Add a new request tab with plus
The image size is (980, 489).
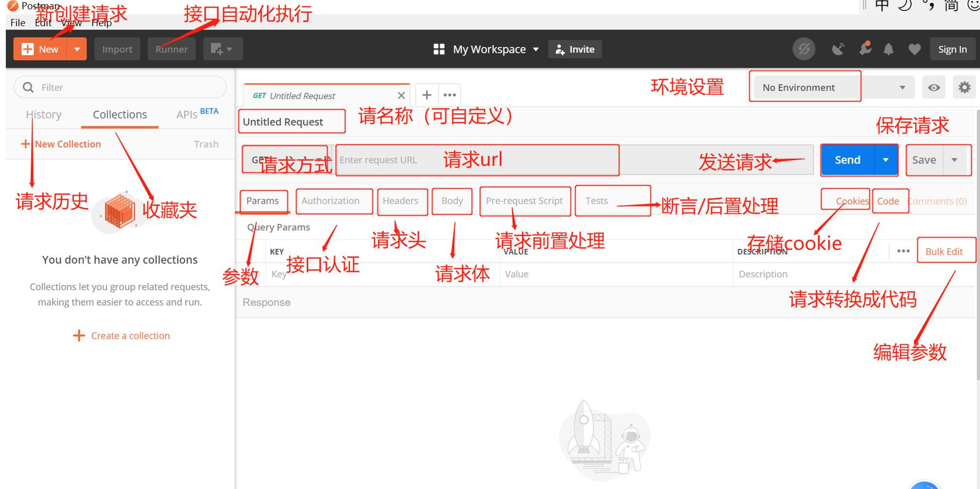(427, 95)
